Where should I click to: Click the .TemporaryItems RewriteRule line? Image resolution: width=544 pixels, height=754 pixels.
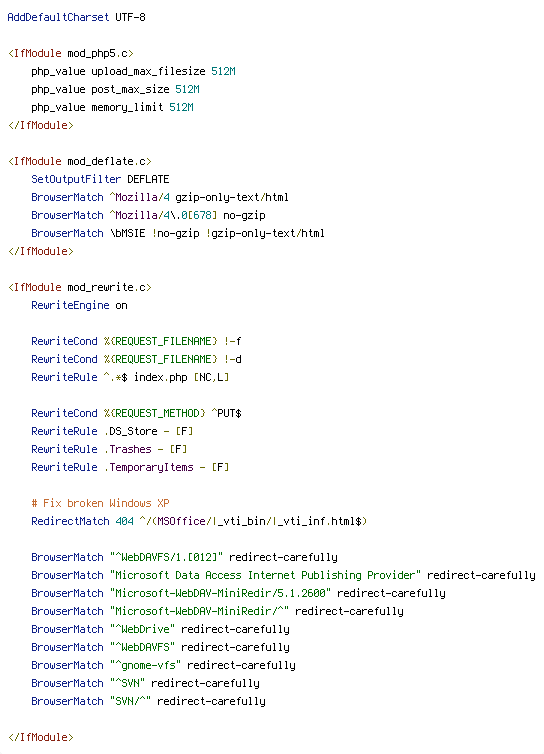coord(130,467)
